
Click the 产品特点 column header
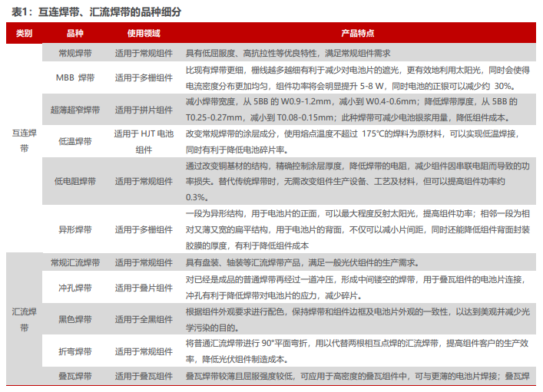pos(357,35)
